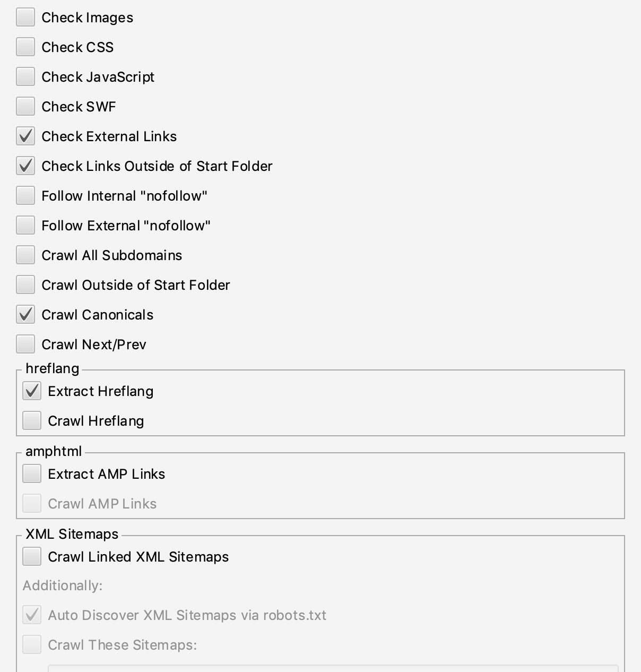The width and height of the screenshot is (641, 672).
Task: Uncheck Check External Links
Action: coord(25,136)
